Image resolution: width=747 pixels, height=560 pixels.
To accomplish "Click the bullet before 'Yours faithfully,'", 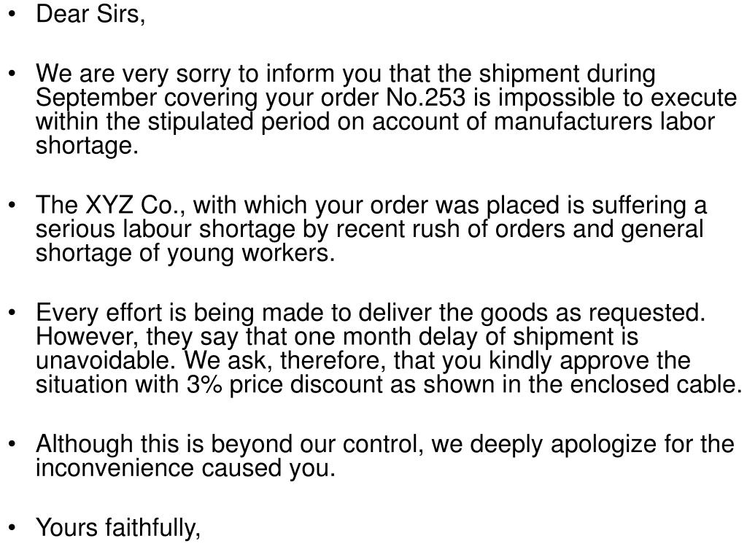I will coord(12,528).
